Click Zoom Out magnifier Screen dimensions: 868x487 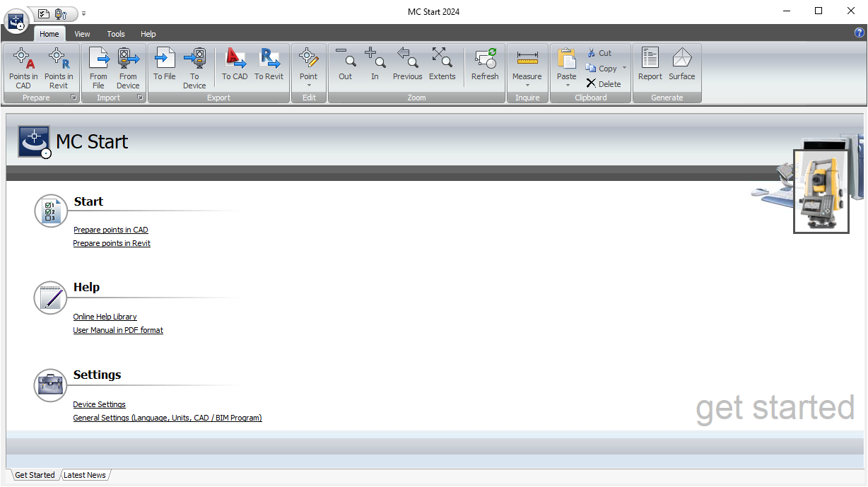[x=346, y=64]
